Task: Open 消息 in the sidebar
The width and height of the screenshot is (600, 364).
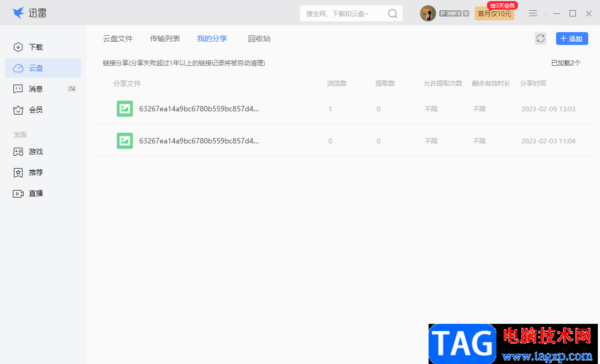Action: point(43,89)
